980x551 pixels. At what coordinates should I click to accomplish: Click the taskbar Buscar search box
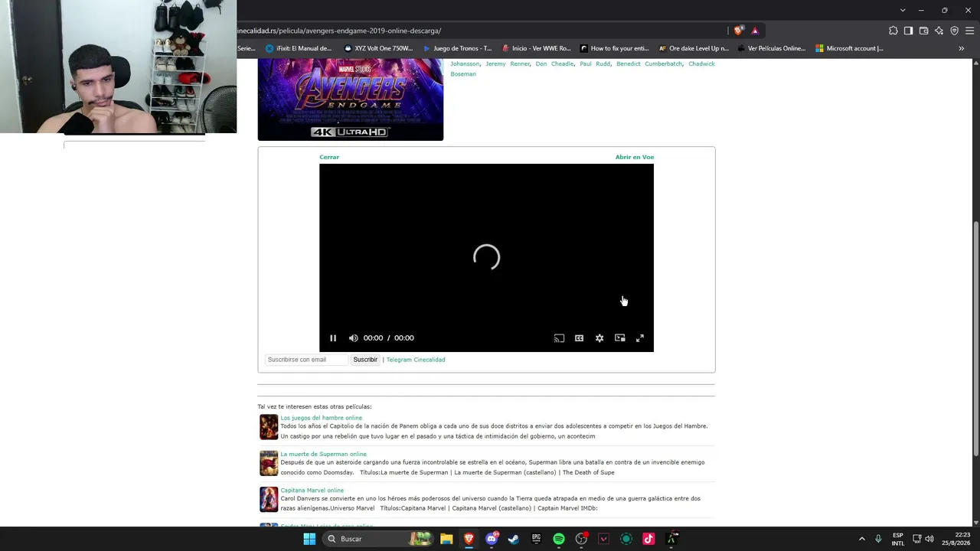378,539
